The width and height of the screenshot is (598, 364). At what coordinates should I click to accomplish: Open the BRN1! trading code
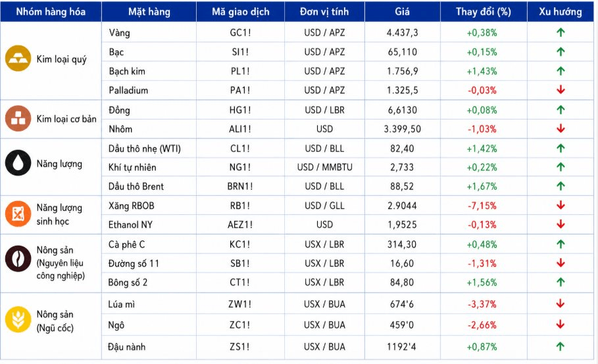(240, 186)
